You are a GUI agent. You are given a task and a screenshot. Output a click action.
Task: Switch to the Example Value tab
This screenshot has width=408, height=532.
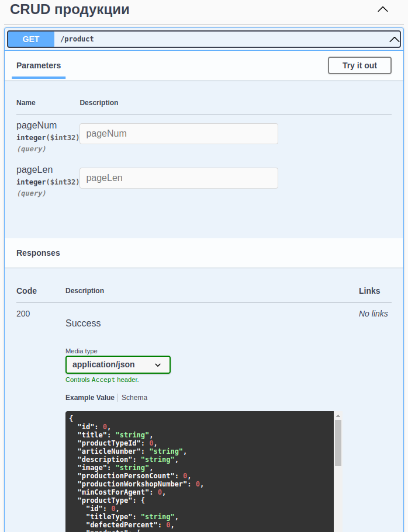[90, 398]
